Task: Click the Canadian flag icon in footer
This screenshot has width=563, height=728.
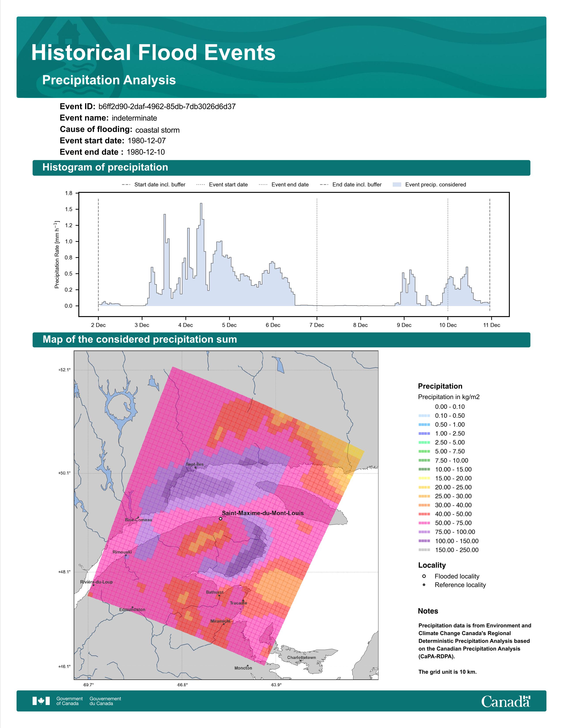Action: [41, 701]
